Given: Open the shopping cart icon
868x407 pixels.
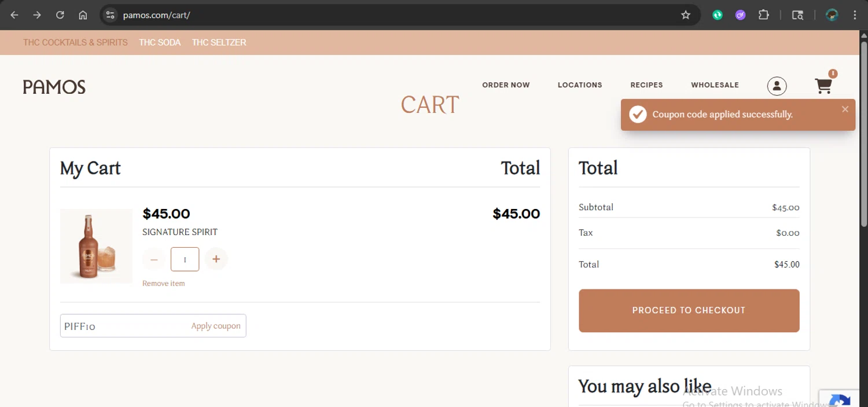Looking at the screenshot, I should tap(823, 86).
